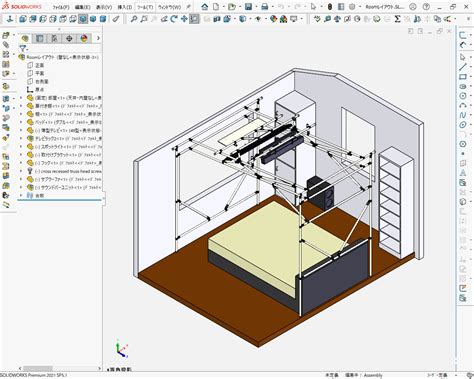Click the Spline sketch tool in right toolbar
Screen dimensions: 474x379
point(463,115)
